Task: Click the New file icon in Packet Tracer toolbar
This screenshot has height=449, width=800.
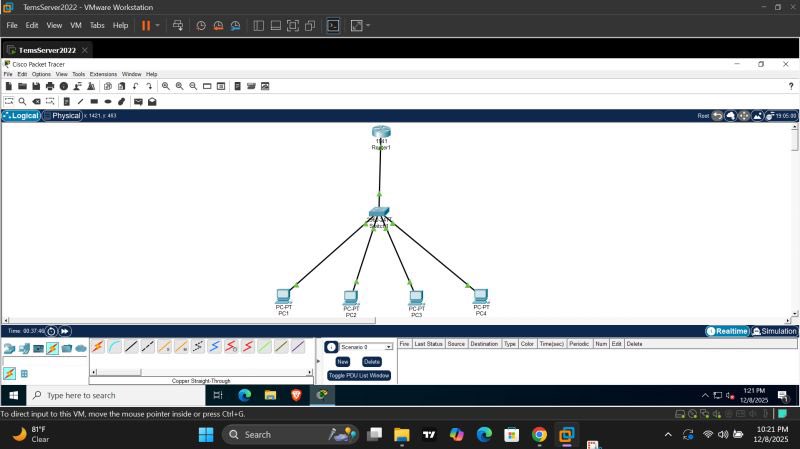Action: pyautogui.click(x=9, y=86)
